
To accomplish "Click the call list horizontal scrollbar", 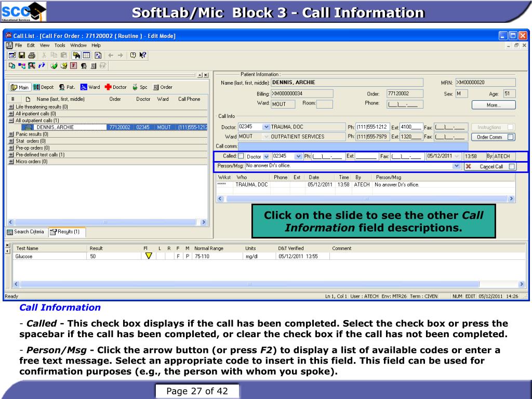I will pos(107,222).
